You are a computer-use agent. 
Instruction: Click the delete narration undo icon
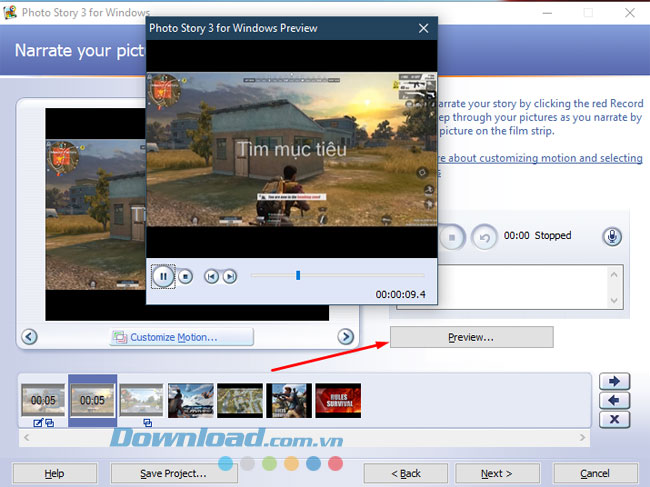(x=483, y=237)
